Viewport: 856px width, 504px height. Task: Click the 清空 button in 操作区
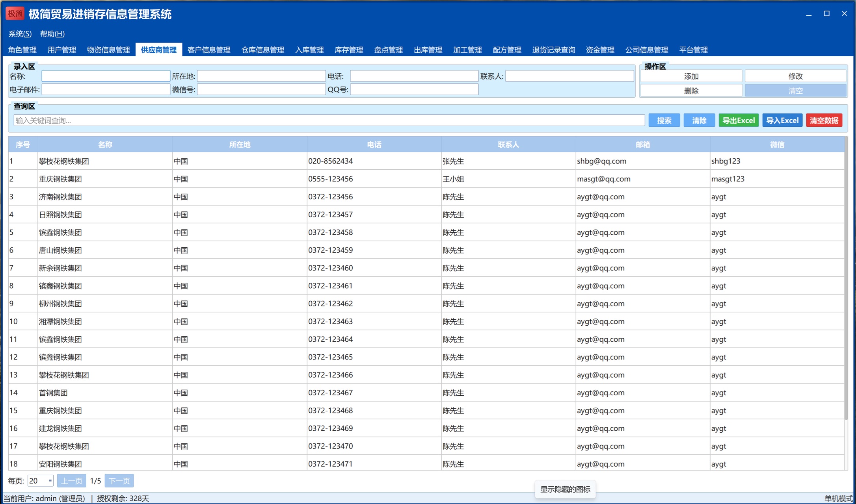(x=796, y=91)
